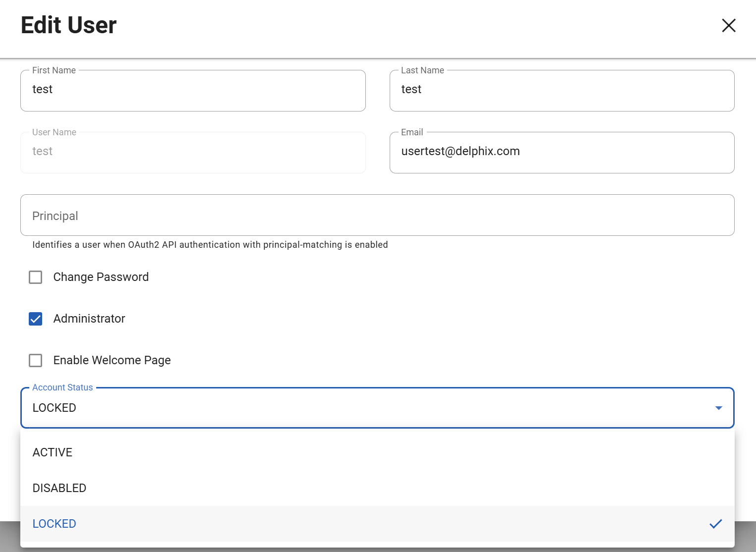The width and height of the screenshot is (756, 552).
Task: Select the Email field with usertest@delphix.com
Action: click(x=562, y=152)
